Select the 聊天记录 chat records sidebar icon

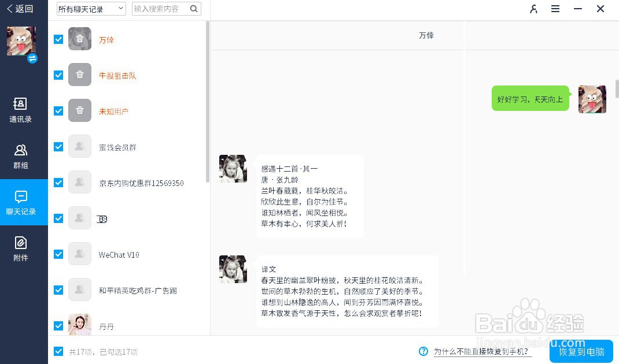pos(20,202)
